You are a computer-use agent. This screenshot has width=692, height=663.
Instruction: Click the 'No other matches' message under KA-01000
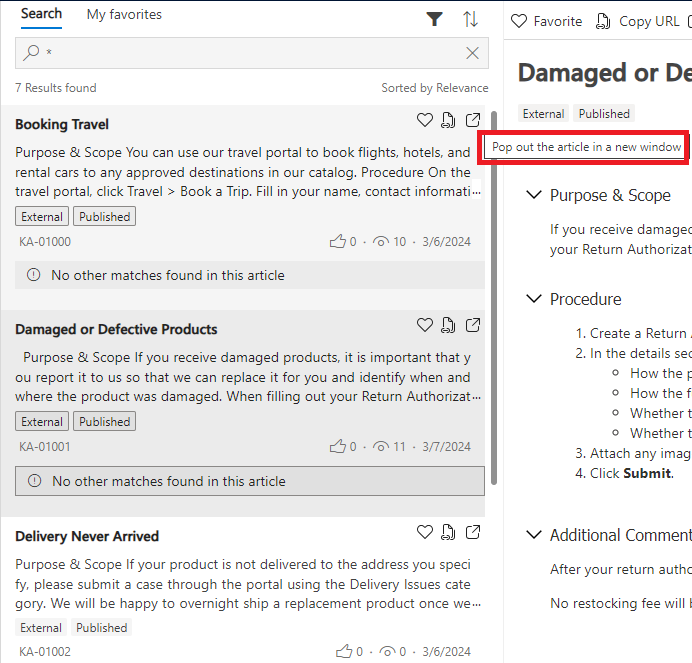[x=250, y=275]
